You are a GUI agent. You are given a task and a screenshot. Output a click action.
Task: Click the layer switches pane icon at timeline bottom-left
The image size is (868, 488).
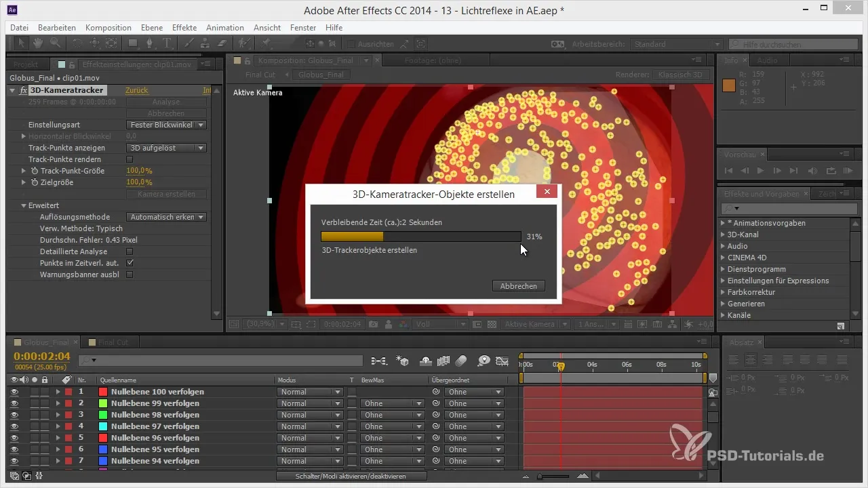pyautogui.click(x=15, y=476)
